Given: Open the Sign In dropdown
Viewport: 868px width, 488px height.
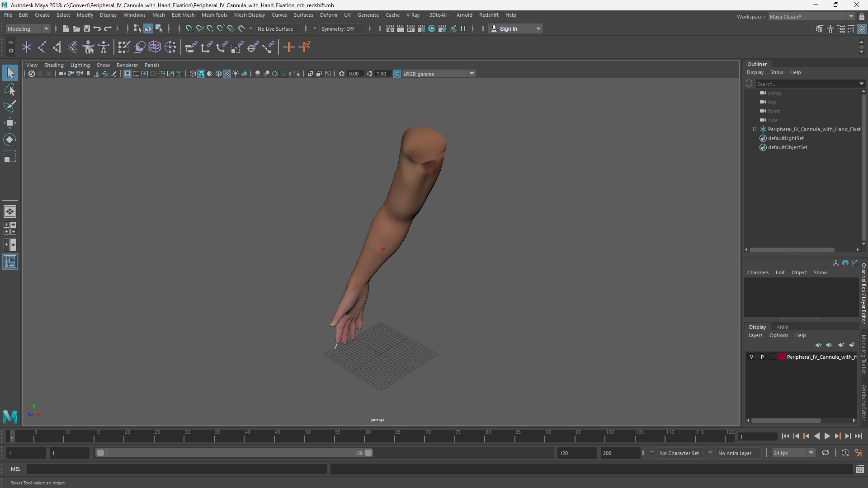Looking at the screenshot, I should coord(515,28).
